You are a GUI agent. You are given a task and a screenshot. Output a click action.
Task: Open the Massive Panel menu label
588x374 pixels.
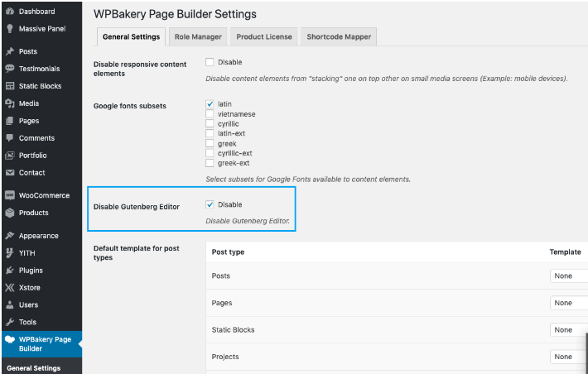[x=42, y=29]
